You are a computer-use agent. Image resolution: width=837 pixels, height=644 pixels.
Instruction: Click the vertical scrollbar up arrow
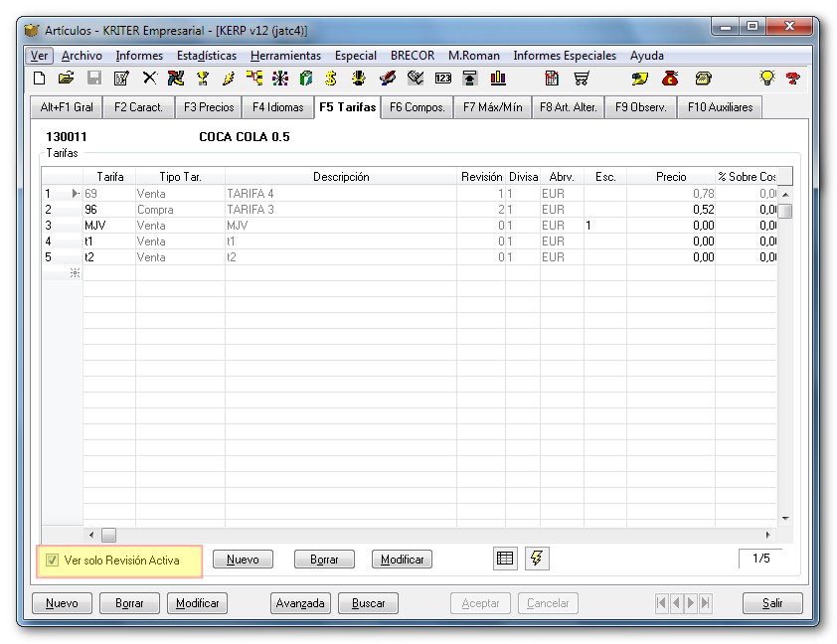click(785, 195)
